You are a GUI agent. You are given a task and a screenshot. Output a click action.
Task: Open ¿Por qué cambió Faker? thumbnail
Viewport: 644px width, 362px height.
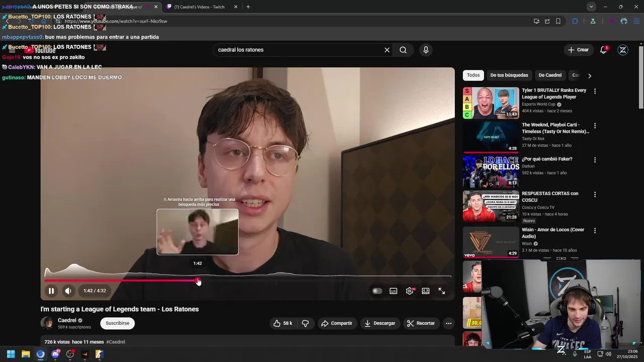pos(491,171)
